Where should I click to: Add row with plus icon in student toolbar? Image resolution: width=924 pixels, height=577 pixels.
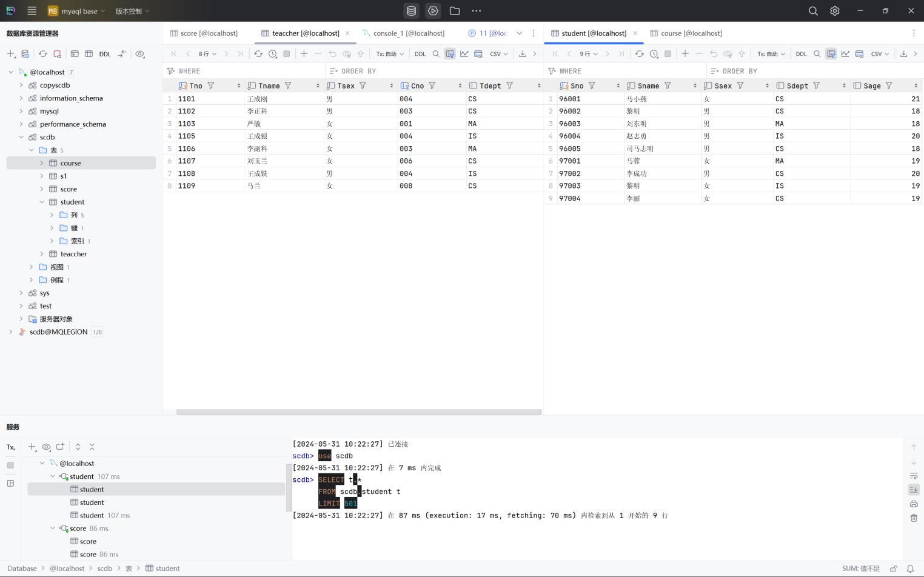point(685,54)
